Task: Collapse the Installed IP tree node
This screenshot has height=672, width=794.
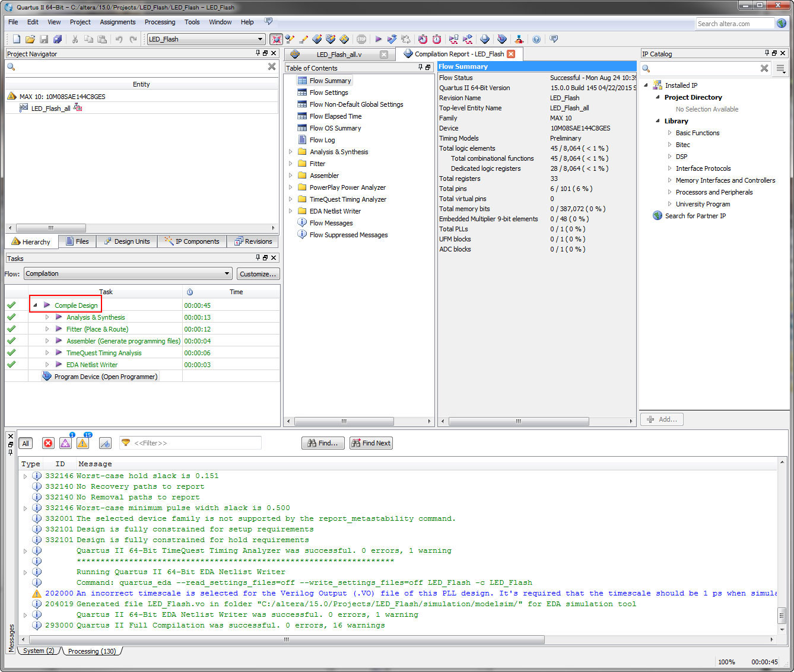Action: tap(646, 85)
